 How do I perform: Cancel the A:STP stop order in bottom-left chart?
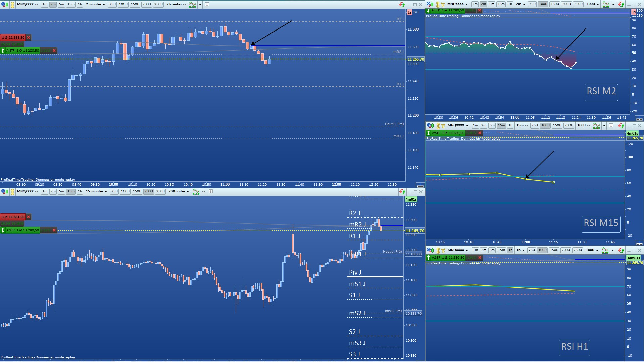(x=54, y=230)
